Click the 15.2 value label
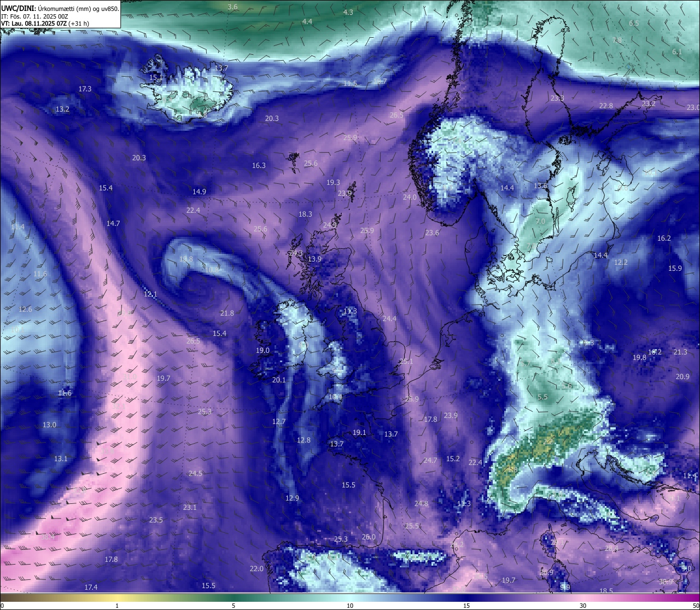Image resolution: width=700 pixels, height=610 pixels. pos(453,459)
